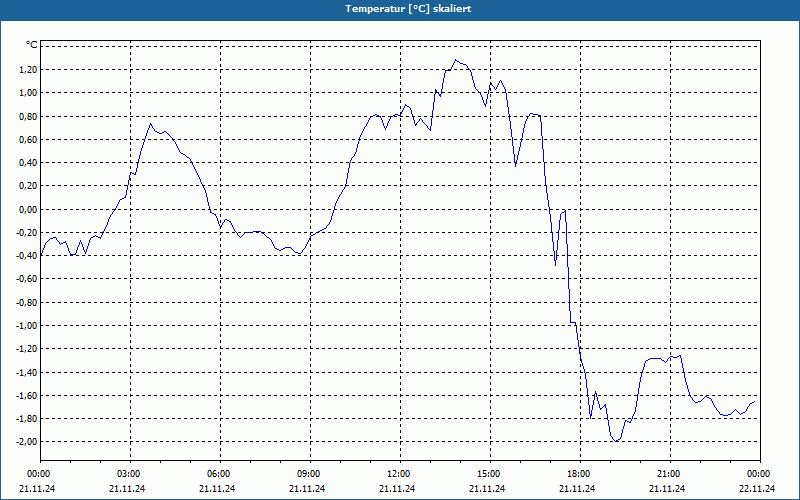800x500 pixels.
Task: Click the '22.11.24' date label
Action: coord(757,488)
